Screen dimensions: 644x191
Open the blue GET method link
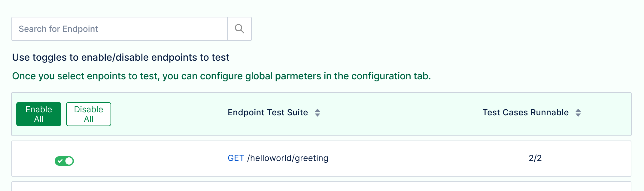pyautogui.click(x=236, y=158)
